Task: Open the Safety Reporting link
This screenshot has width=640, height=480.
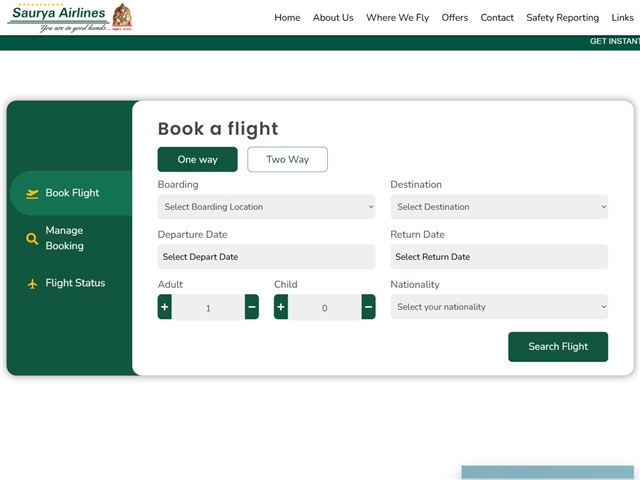Action: point(562,18)
